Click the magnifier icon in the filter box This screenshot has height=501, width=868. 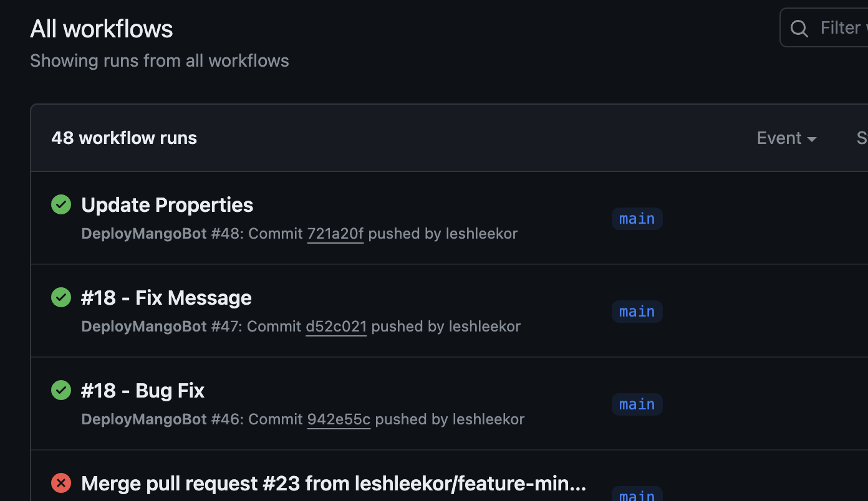tap(799, 28)
